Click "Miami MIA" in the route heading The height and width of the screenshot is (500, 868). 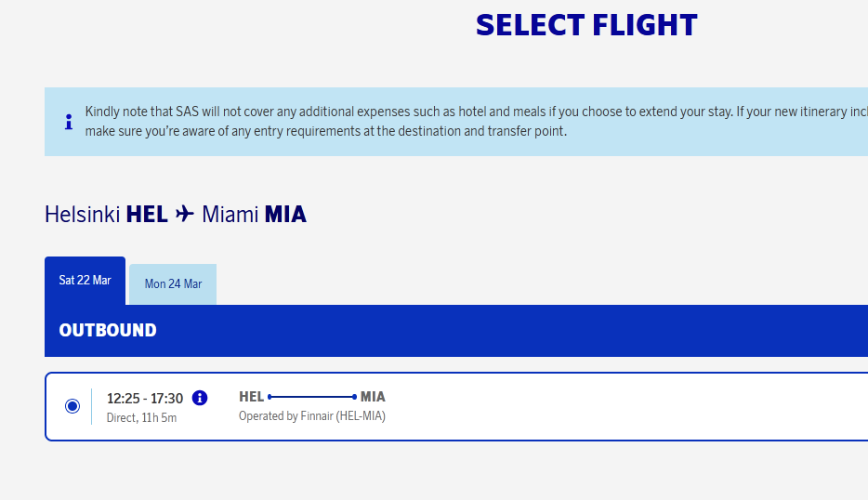click(254, 215)
